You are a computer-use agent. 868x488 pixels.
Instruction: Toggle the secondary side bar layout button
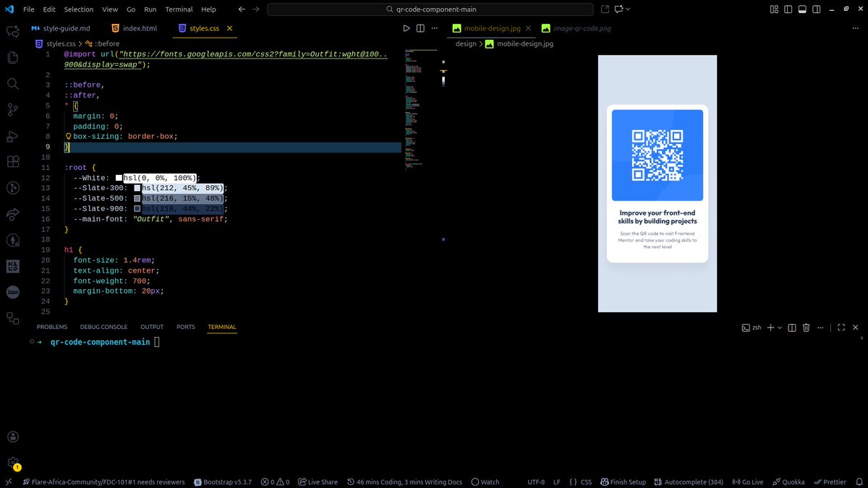point(816,9)
